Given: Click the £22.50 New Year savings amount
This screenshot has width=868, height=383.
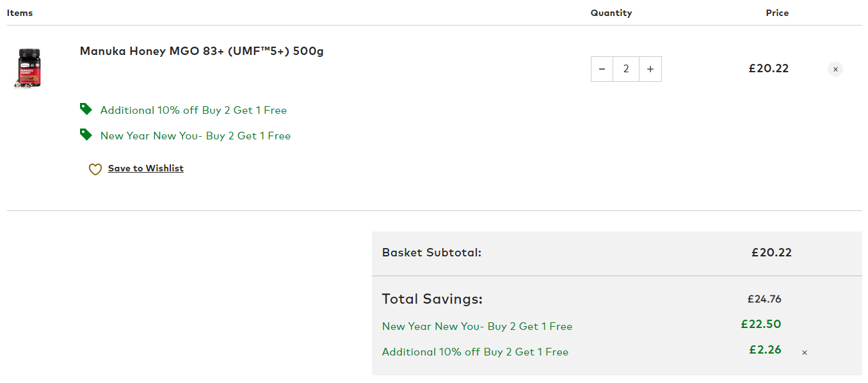Looking at the screenshot, I should click(x=761, y=324).
